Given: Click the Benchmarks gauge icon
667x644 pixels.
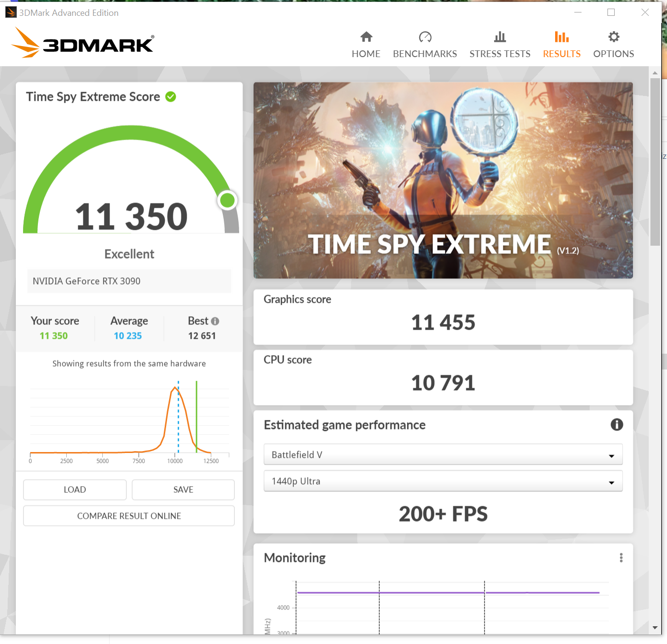Looking at the screenshot, I should (425, 37).
